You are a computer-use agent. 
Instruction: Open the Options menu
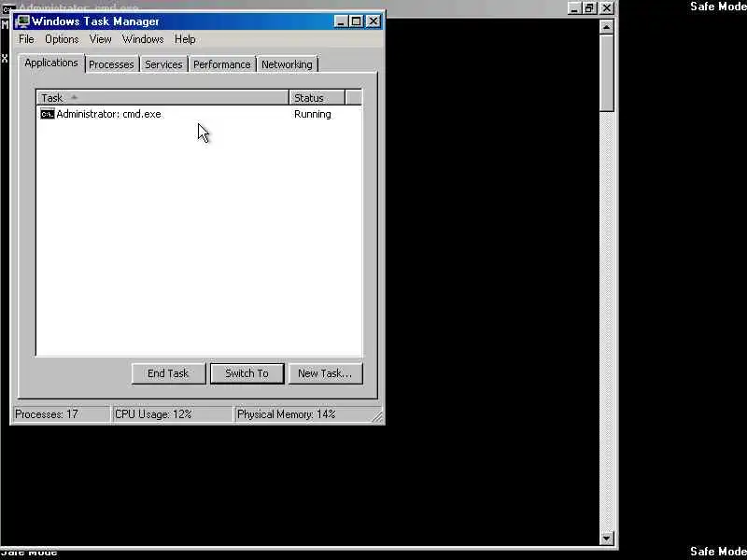[x=62, y=39]
